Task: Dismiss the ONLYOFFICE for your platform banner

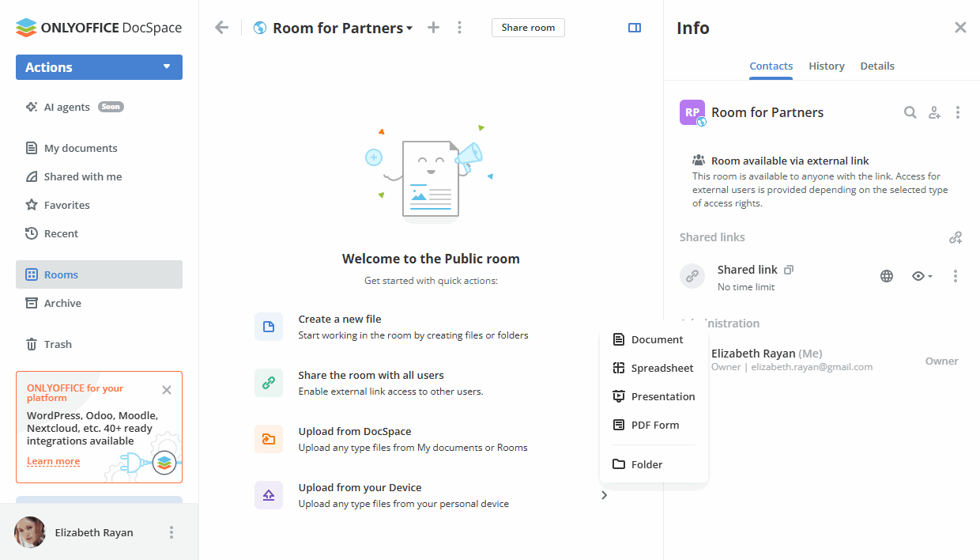Action: 167,390
